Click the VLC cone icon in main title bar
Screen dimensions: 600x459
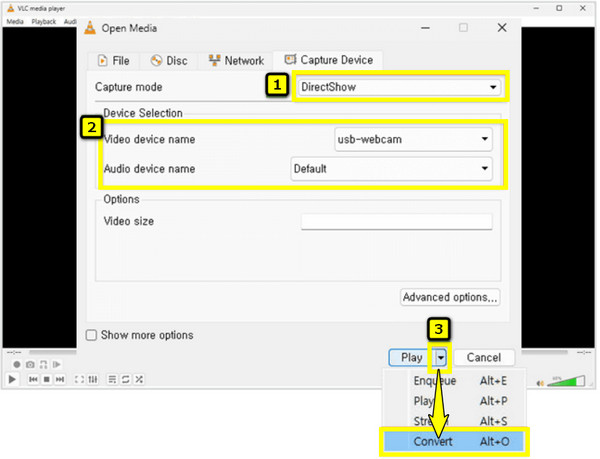point(11,8)
